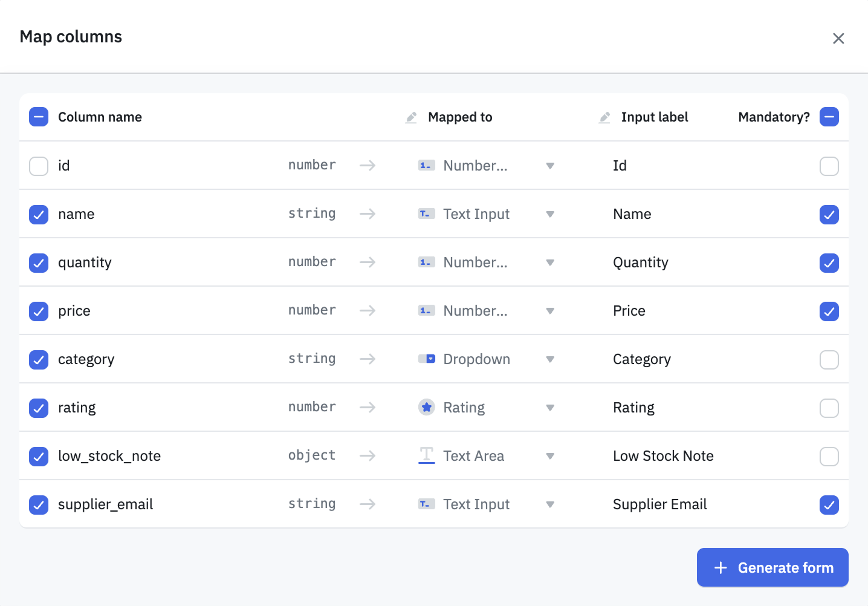Open the mapped type dropdown for quantity
The image size is (868, 606).
[549, 262]
